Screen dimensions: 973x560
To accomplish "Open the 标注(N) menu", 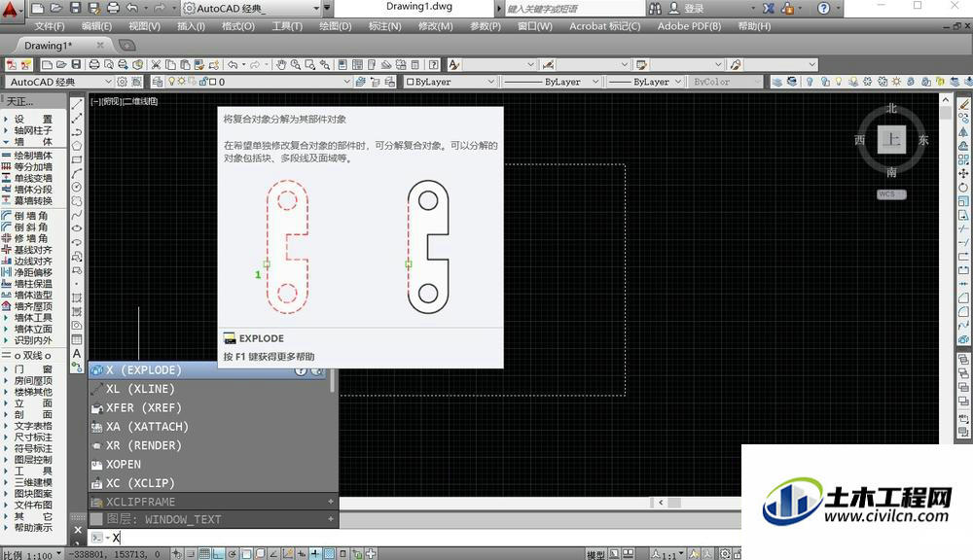I will pos(384,26).
